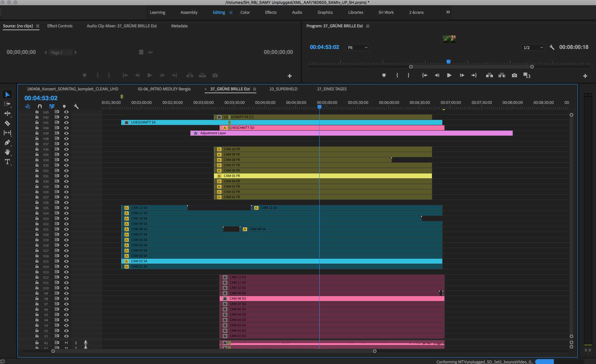Open playback resolution 1/2 dropdown
This screenshot has width=596, height=364.
coord(533,47)
